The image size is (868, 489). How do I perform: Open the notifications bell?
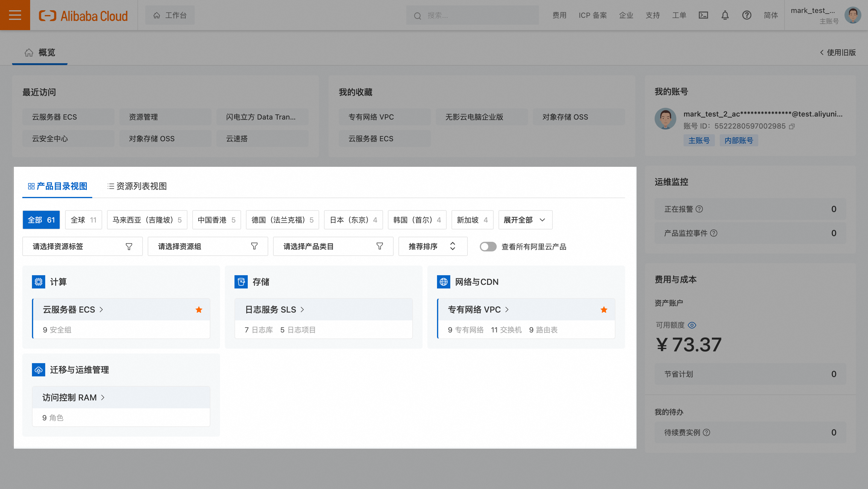(x=725, y=15)
